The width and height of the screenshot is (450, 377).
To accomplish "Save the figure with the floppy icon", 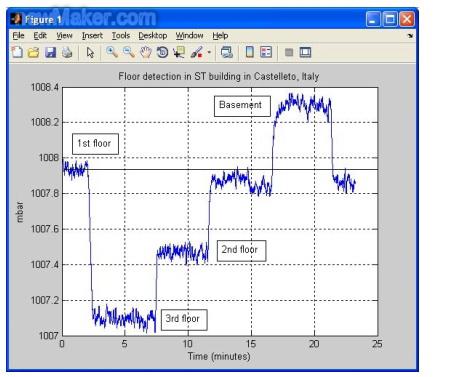I will pyautogui.click(x=50, y=52).
